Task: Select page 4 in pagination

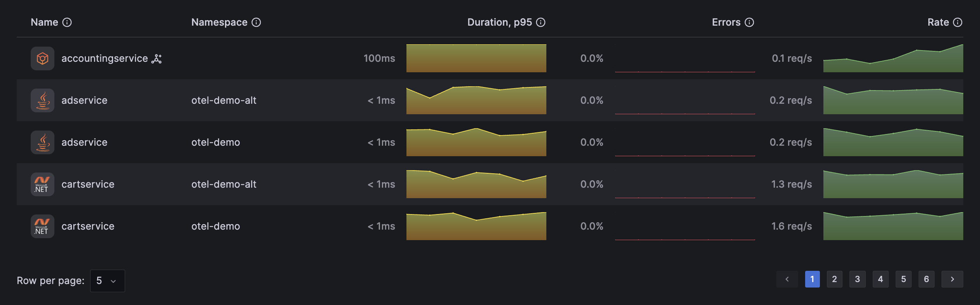Action: (881, 279)
